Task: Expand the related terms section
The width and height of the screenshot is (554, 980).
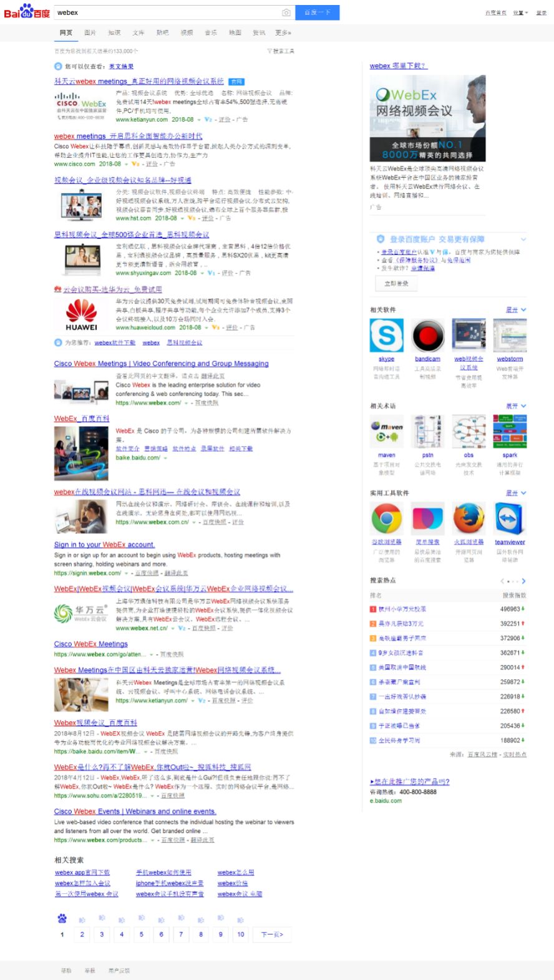Action: coord(516,406)
